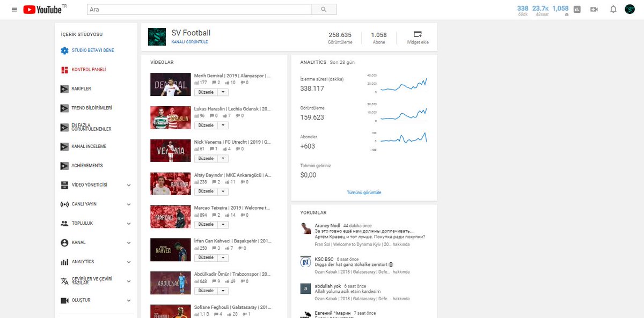Click the Kanal person icon
The width and height of the screenshot is (644, 318).
point(64,242)
